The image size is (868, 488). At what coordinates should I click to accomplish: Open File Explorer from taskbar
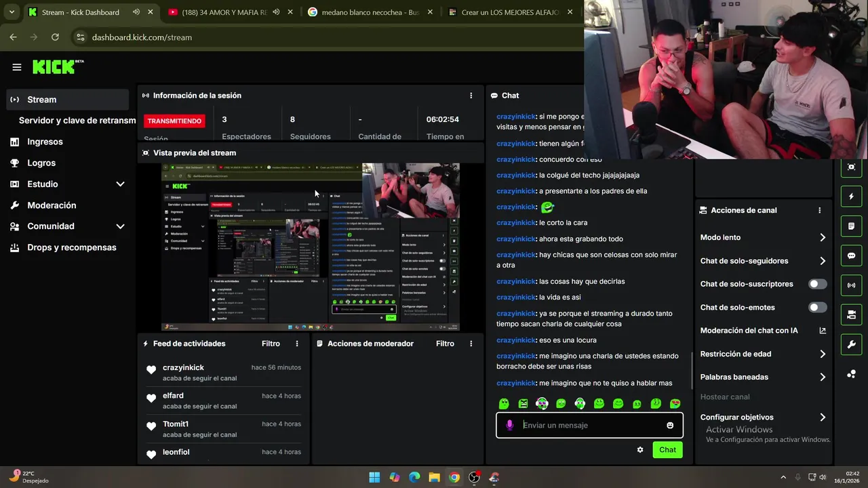pos(434,477)
